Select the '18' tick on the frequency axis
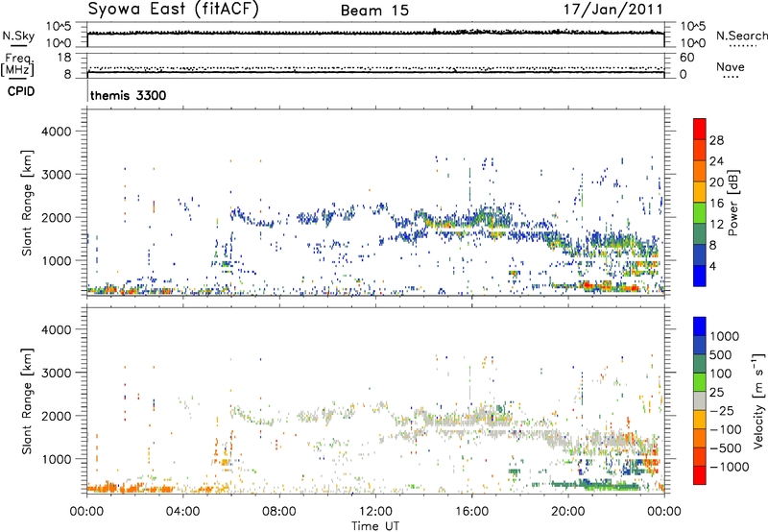This screenshot has height=532, width=768. point(63,58)
